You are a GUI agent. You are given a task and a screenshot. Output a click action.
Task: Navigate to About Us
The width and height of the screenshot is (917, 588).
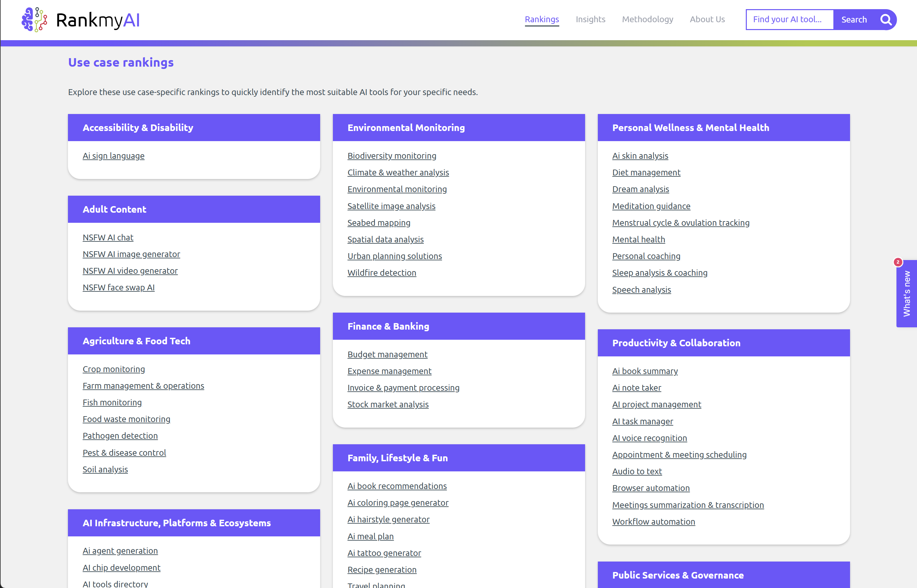[x=707, y=20]
